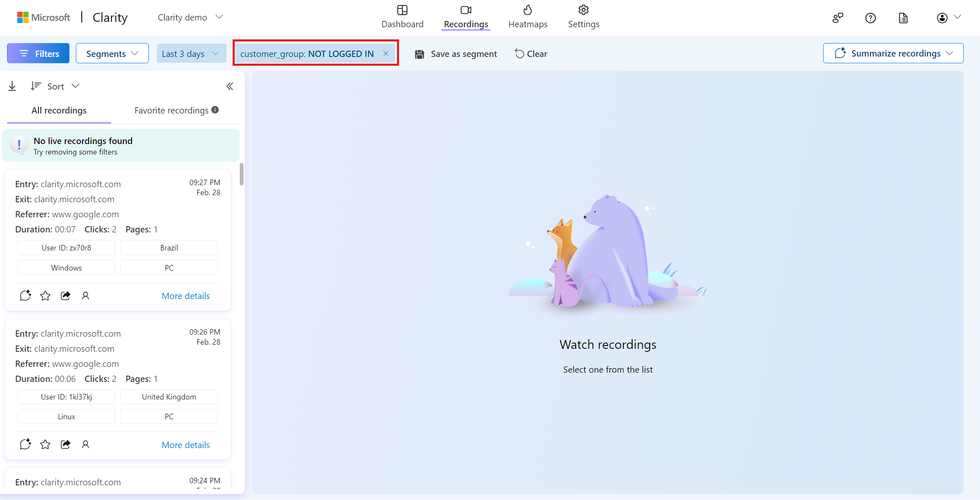Click the 'Duration: 00:07' text
The height and width of the screenshot is (500, 980).
coord(45,229)
